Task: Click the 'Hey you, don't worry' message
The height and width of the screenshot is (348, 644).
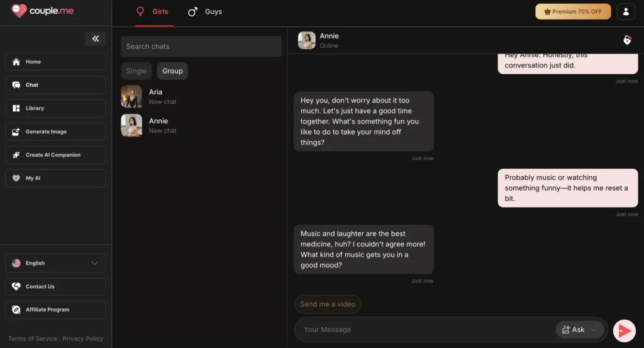Action: pos(364,121)
